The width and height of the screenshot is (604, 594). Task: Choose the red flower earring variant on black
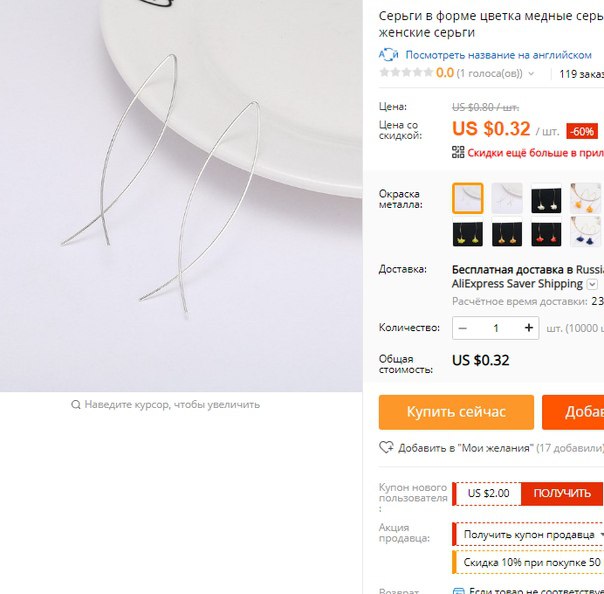coord(546,231)
